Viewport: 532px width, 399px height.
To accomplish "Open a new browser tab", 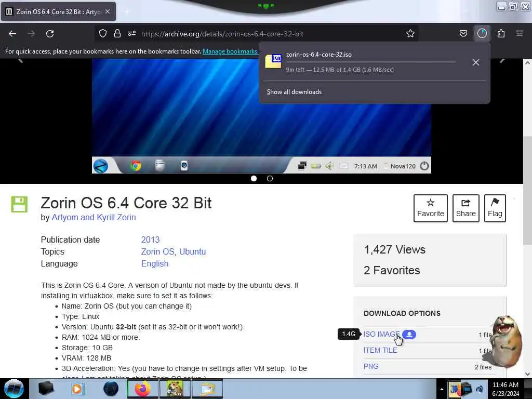I will coord(126,12).
